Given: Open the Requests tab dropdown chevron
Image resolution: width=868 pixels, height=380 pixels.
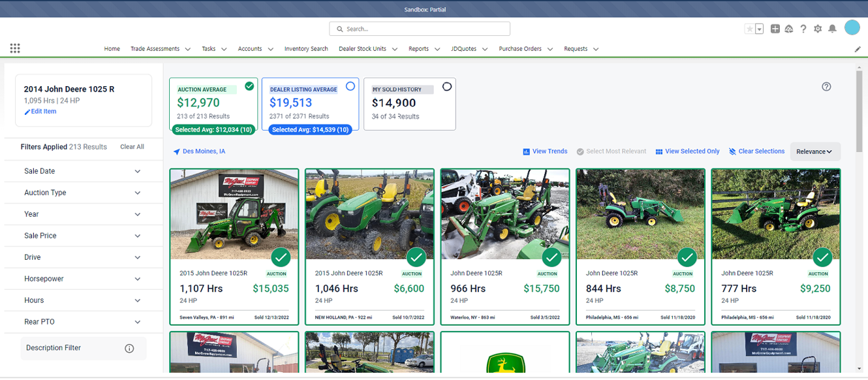Looking at the screenshot, I should click(596, 49).
